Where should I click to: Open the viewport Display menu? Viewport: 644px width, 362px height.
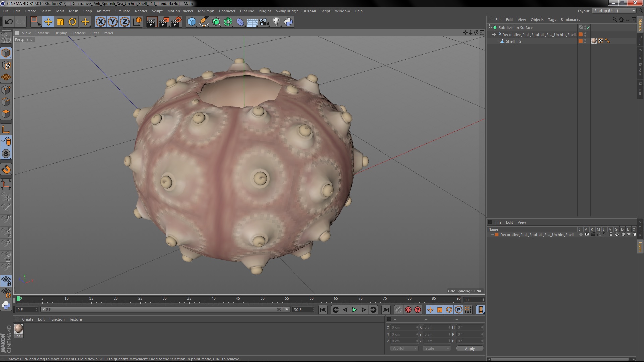(60, 33)
